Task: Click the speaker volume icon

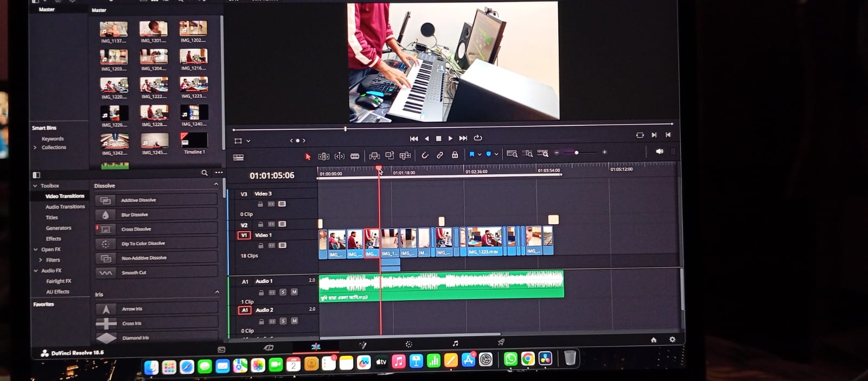Action: point(660,151)
